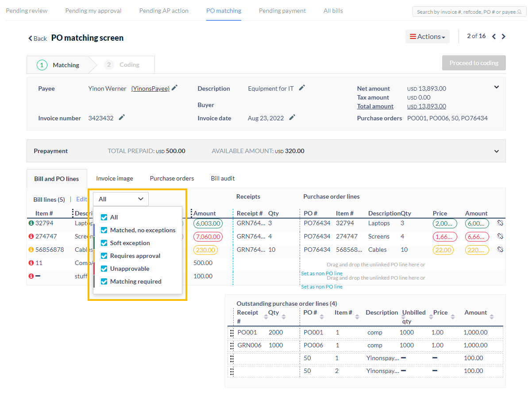Open the All bills tab
Screen dimensions: 532x396
point(333,11)
